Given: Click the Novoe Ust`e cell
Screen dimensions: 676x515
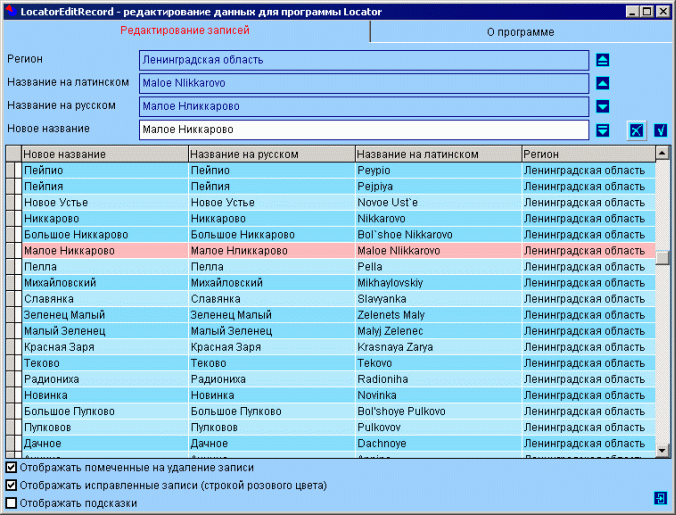Looking at the screenshot, I should pos(438,202).
